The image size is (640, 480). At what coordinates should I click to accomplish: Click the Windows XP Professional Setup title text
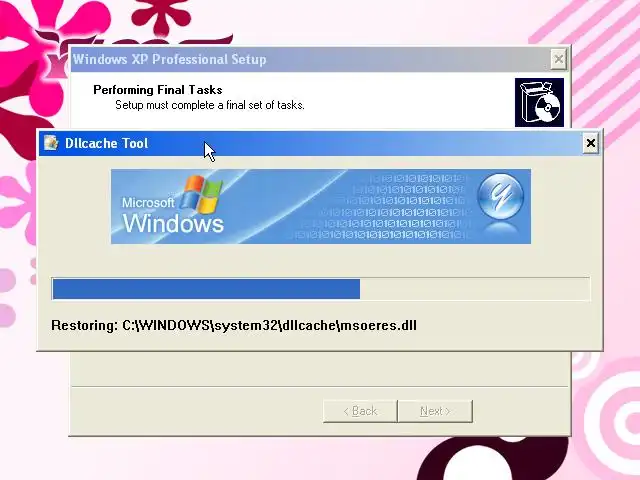170,60
